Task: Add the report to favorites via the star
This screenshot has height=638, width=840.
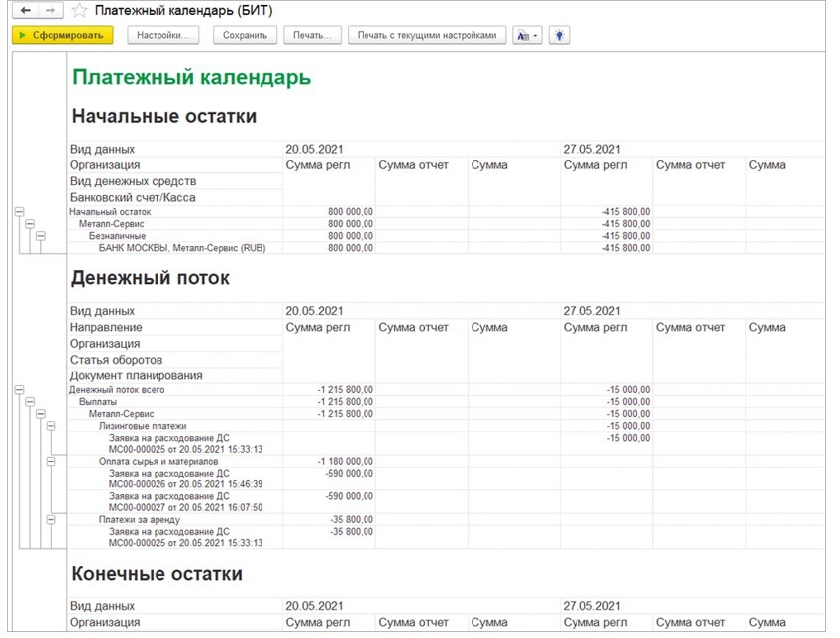Action: click(78, 10)
